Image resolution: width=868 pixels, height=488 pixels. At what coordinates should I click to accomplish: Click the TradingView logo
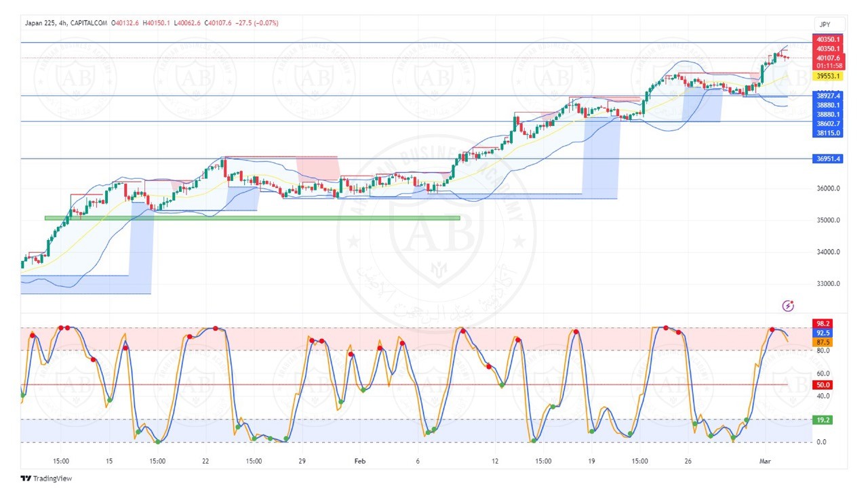46,479
